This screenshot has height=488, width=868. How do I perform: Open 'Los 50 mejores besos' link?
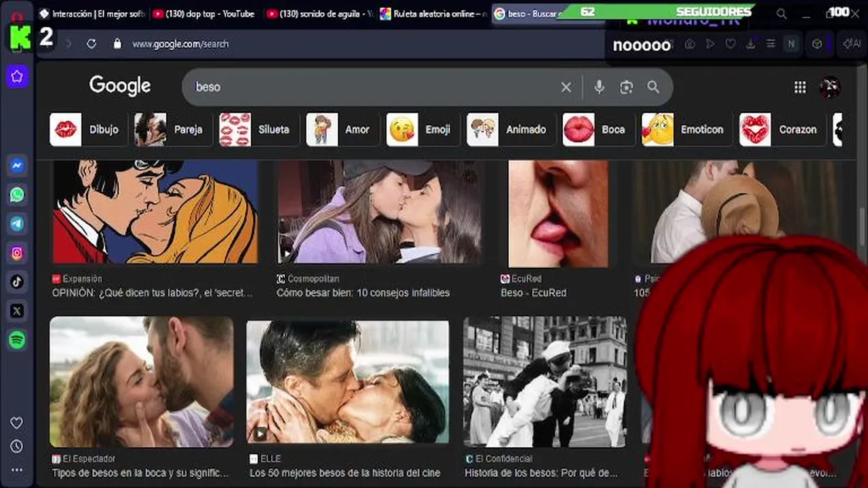coord(345,473)
